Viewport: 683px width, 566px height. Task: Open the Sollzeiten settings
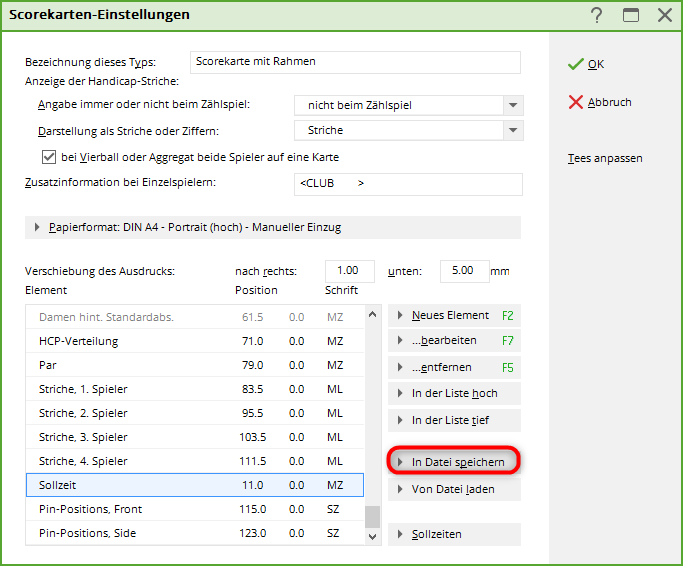click(x=453, y=535)
